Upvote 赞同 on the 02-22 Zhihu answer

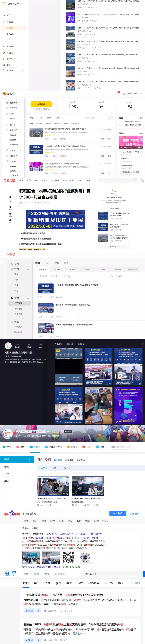click(x=29, y=640)
